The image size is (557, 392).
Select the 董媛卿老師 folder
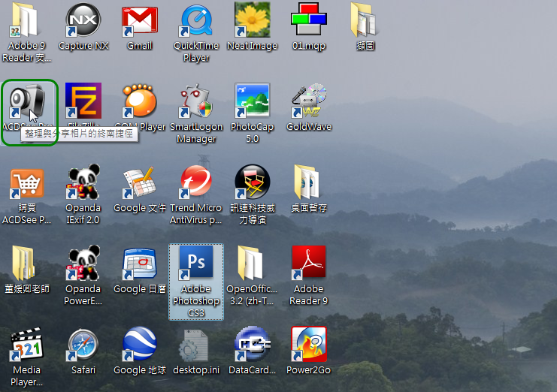pyautogui.click(x=23, y=264)
